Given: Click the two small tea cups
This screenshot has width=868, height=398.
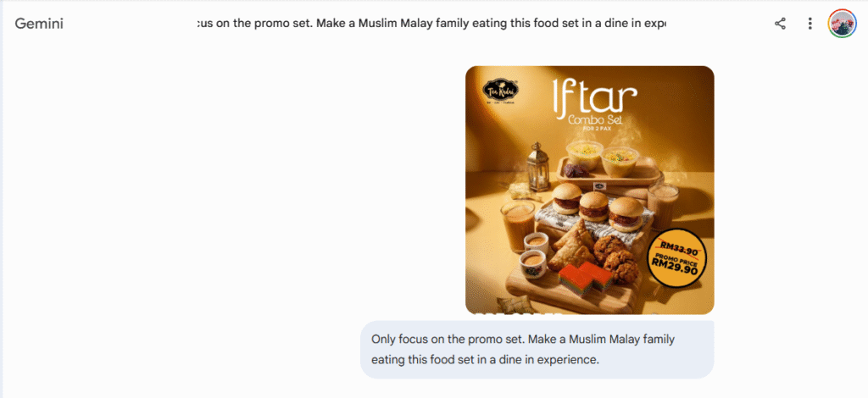Looking at the screenshot, I should tap(534, 254).
